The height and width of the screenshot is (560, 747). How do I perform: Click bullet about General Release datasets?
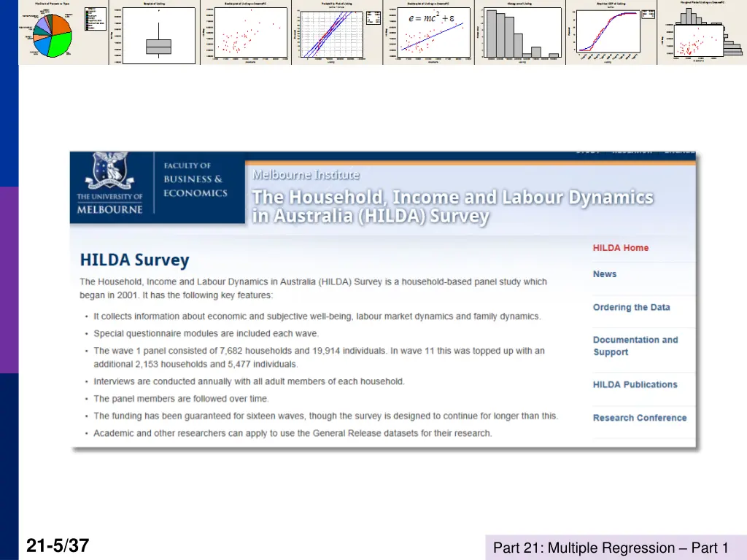coord(293,433)
